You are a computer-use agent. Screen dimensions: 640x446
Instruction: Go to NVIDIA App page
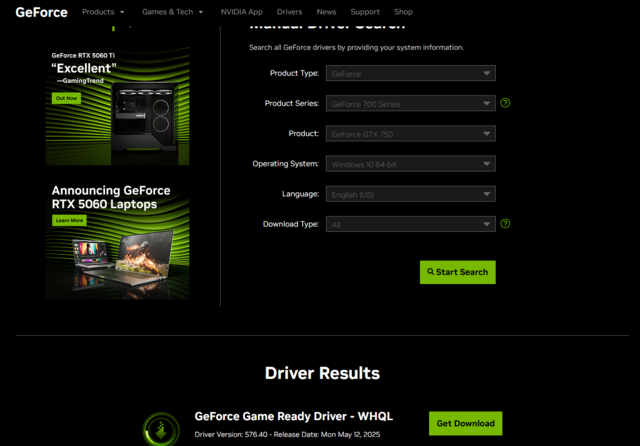(242, 12)
